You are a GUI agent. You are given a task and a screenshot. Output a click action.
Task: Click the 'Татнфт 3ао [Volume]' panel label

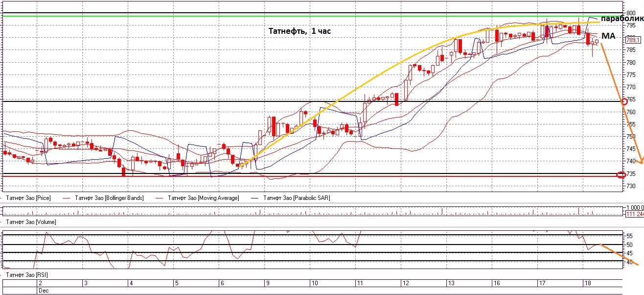pos(30,222)
